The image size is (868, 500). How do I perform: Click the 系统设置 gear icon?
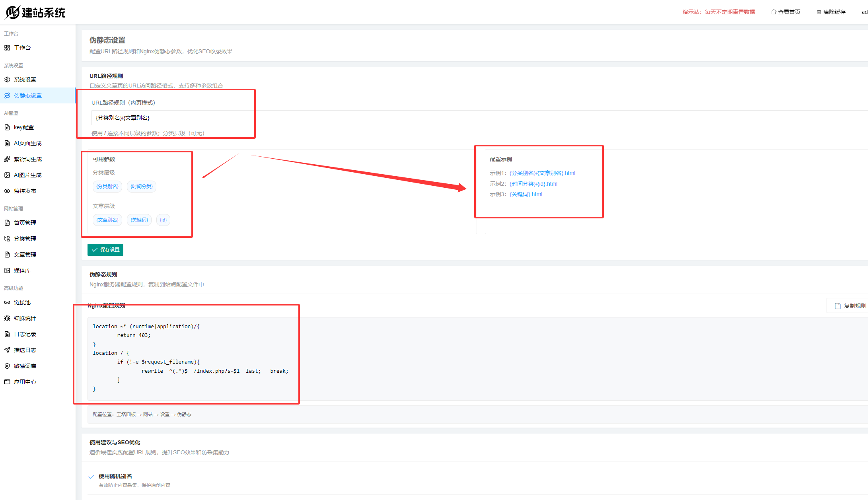(x=7, y=80)
